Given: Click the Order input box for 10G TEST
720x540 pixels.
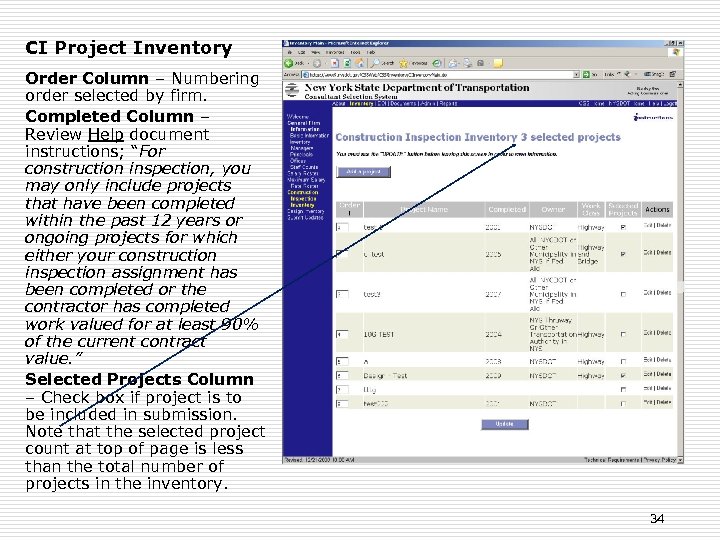Looking at the screenshot, I should click(342, 334).
